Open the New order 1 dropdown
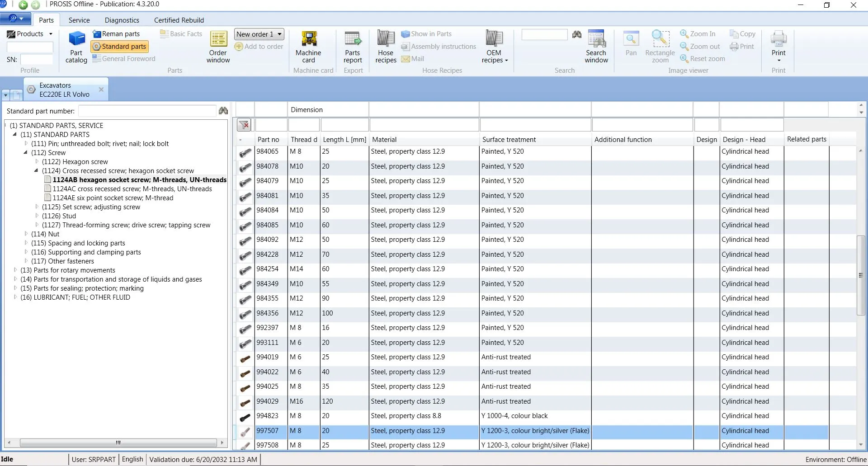868x466 pixels. (280, 34)
